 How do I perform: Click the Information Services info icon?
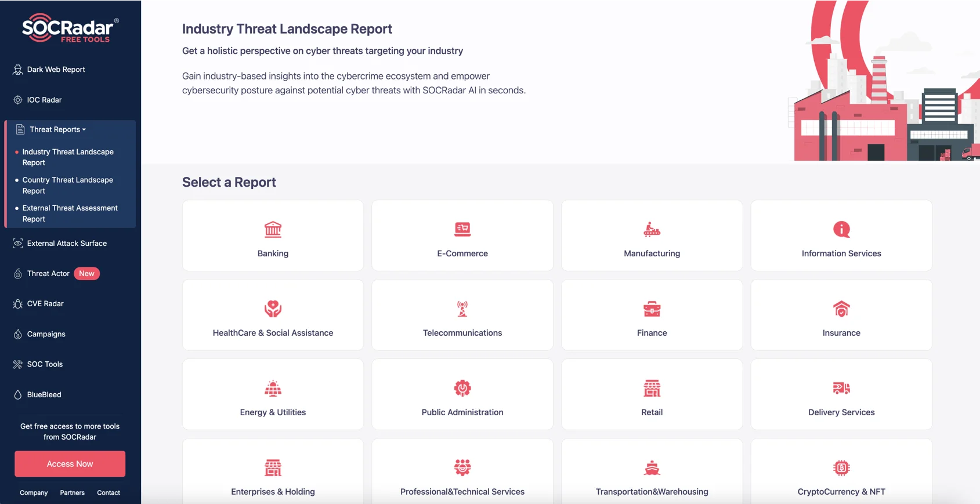(841, 230)
